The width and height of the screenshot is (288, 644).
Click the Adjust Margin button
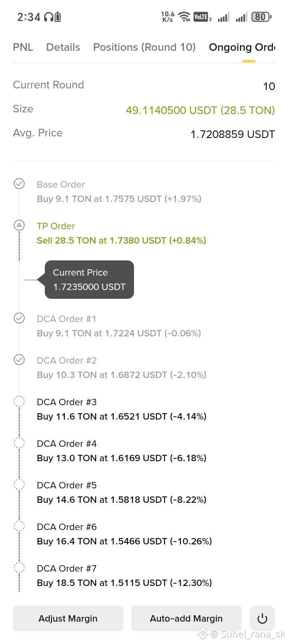(x=68, y=618)
